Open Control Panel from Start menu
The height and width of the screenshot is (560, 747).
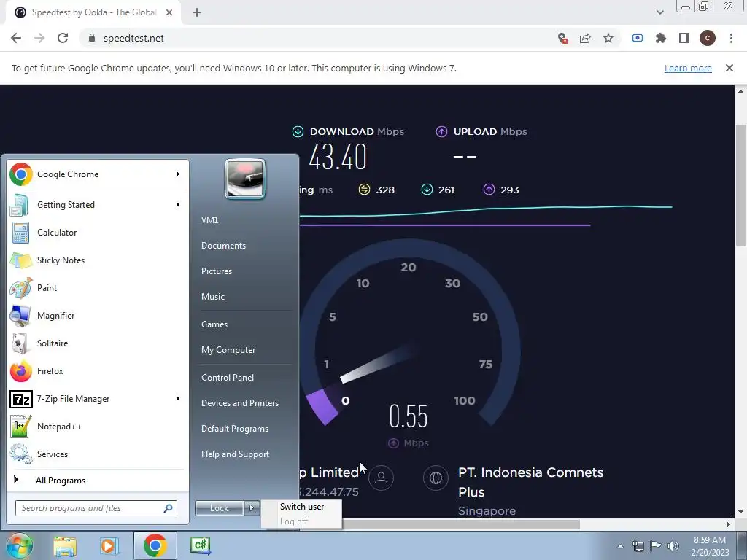[x=228, y=378]
